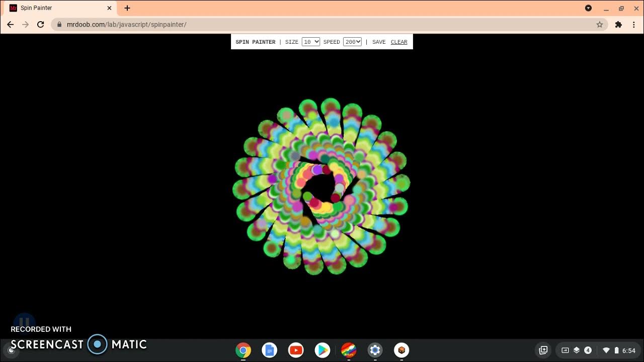Viewport: 644px width, 362px height.
Task: Click the round dropdown icon in title bar
Action: 588,8
